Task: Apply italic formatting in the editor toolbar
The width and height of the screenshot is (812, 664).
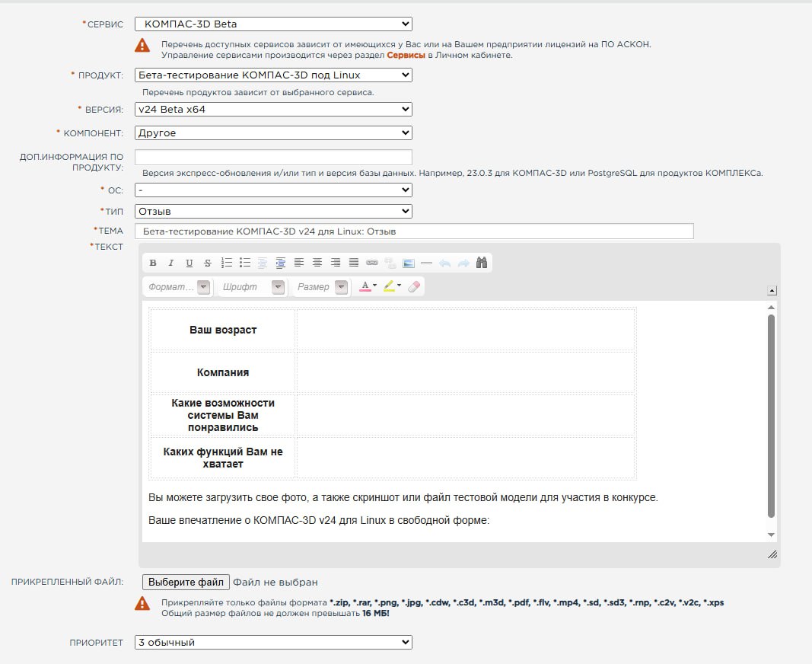Action: pyautogui.click(x=171, y=263)
